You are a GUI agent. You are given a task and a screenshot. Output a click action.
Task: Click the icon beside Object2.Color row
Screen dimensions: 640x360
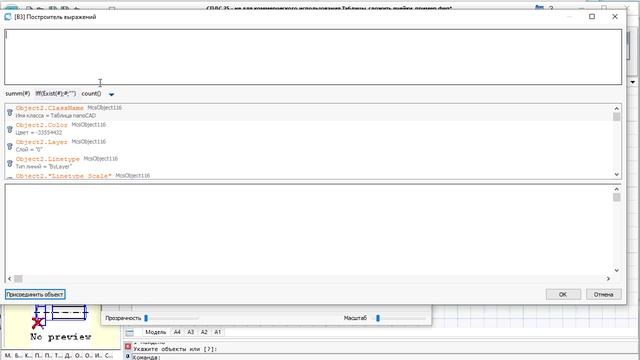10,129
